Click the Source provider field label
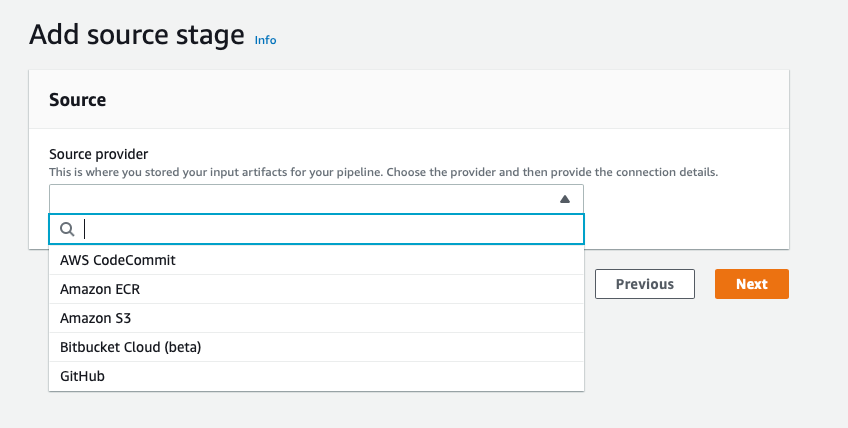 99,154
